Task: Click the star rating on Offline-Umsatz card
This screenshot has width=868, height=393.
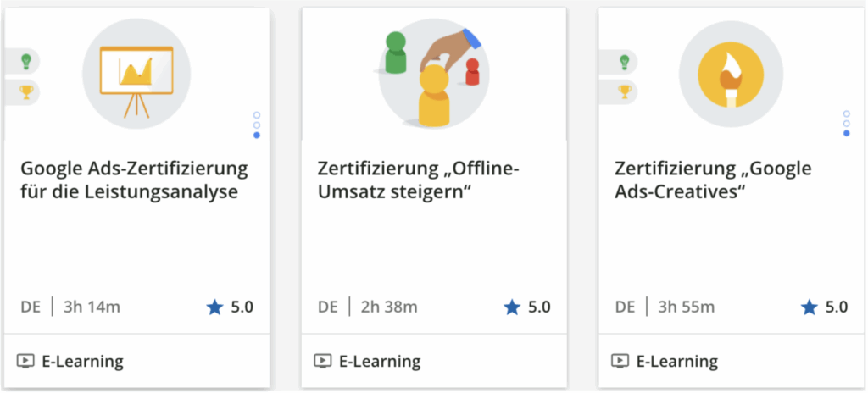Action: coord(527,307)
